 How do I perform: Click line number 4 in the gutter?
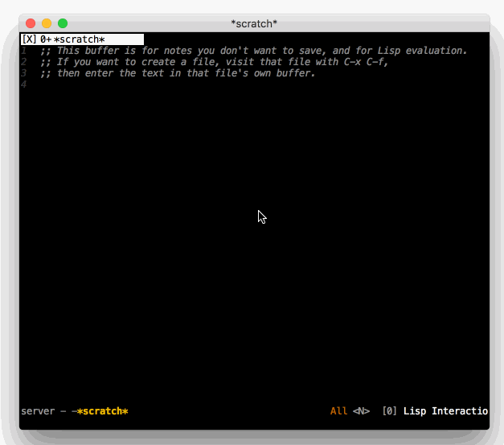[x=23, y=84]
